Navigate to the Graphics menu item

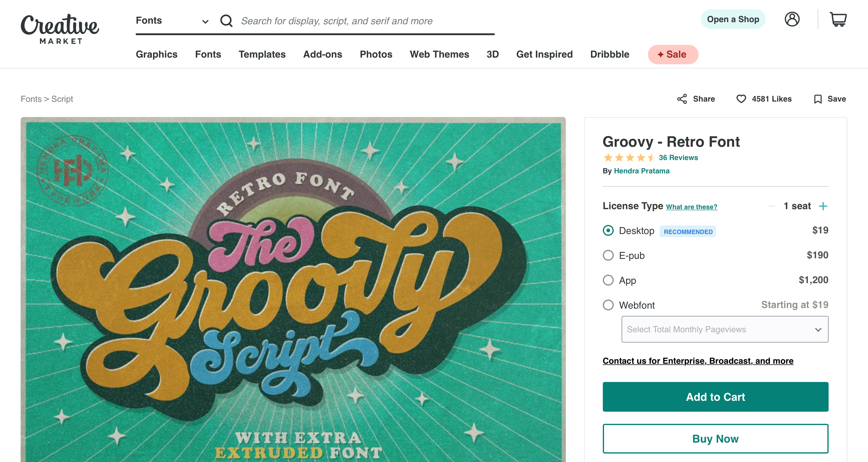point(157,54)
